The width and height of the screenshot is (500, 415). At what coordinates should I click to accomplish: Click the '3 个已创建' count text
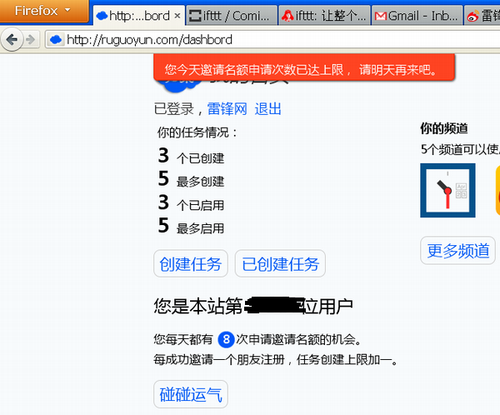[191, 156]
